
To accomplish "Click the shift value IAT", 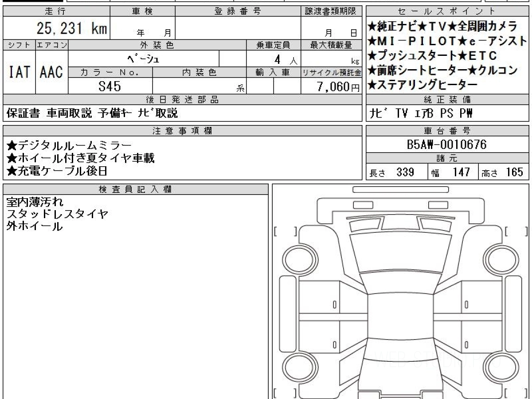I will click(19, 72).
